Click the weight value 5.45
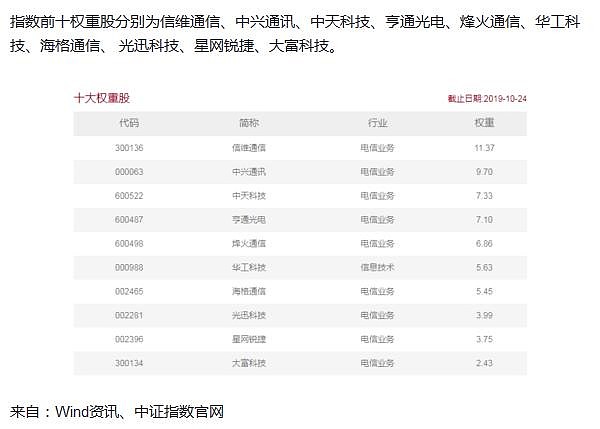Viewport: 600px width, 429px height. (x=484, y=292)
